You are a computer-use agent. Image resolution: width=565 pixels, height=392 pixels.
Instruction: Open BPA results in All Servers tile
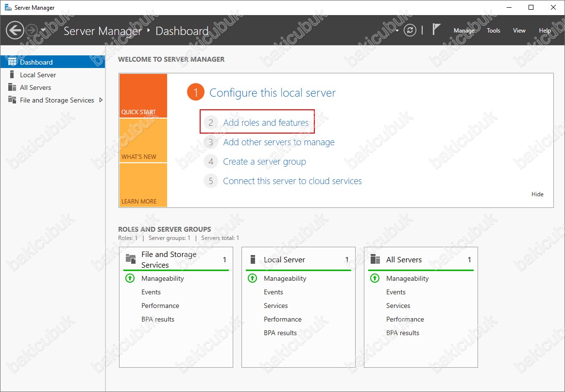coord(403,333)
